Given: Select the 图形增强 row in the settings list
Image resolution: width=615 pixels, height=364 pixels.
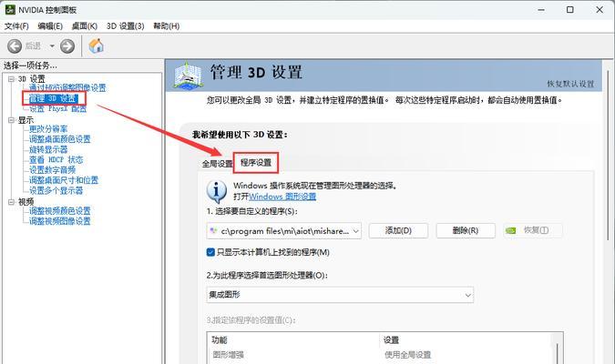Looking at the screenshot, I should coord(229,355).
